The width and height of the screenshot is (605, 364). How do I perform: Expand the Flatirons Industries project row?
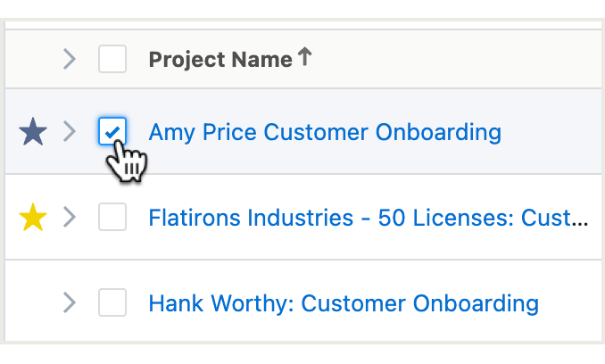coord(70,217)
